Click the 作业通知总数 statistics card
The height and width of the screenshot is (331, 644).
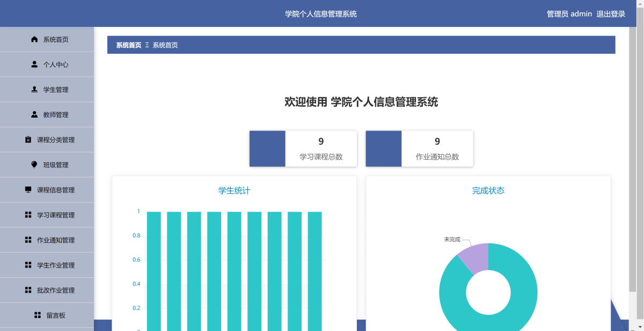419,149
